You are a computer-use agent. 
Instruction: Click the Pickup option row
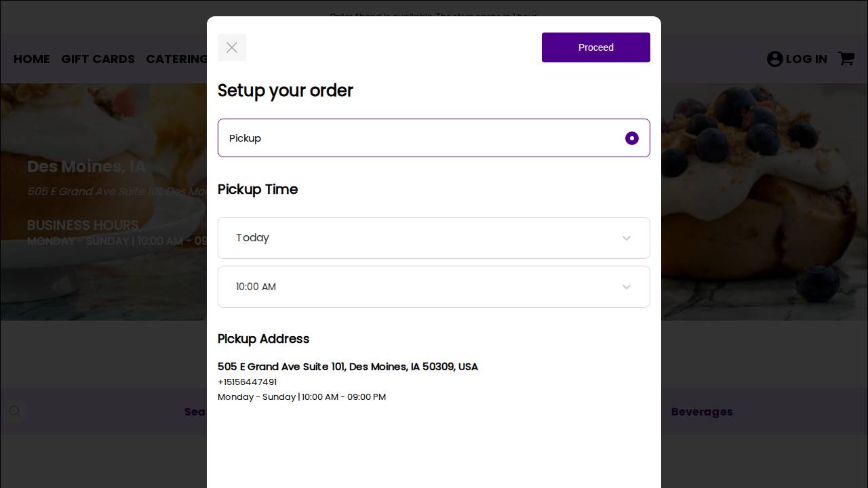pyautogui.click(x=407, y=138)
